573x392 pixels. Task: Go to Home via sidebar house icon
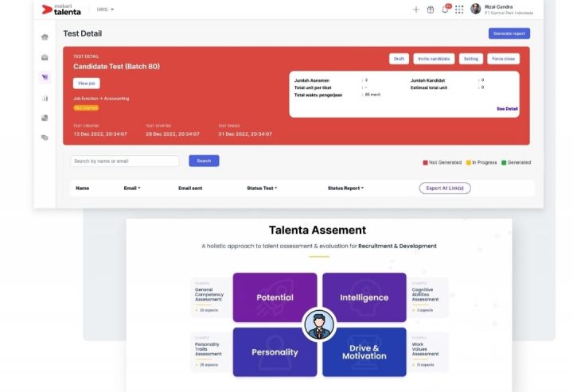[x=45, y=37]
